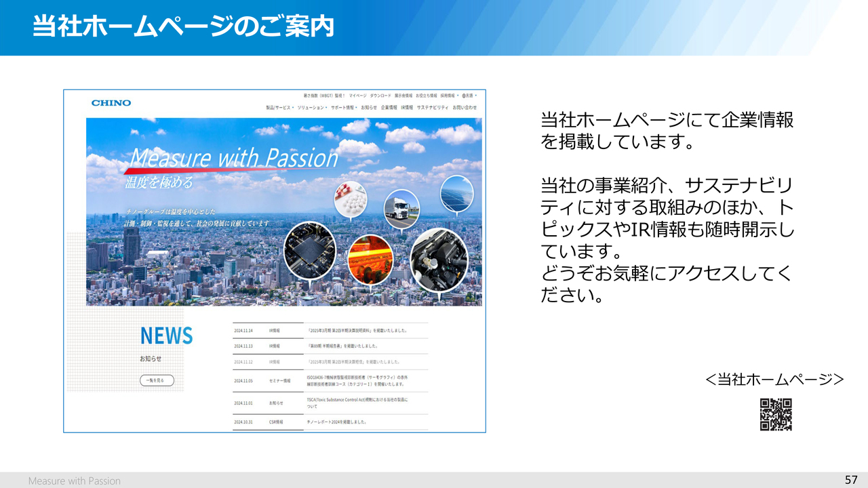This screenshot has height=488, width=868.
Task: Open the サステナビリティ menu item
Action: pyautogui.click(x=432, y=108)
